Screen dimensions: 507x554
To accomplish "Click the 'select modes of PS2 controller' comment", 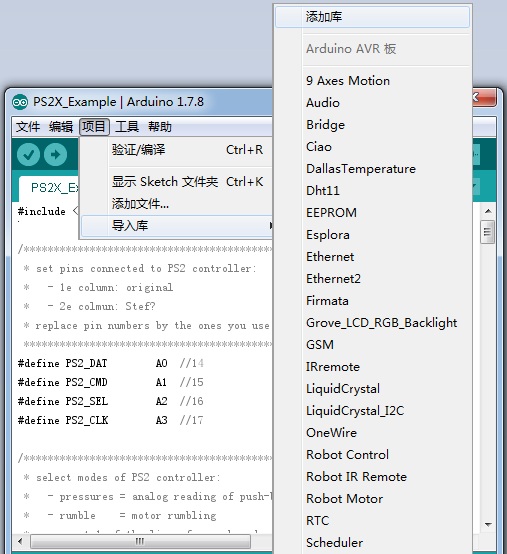I will (122, 478).
